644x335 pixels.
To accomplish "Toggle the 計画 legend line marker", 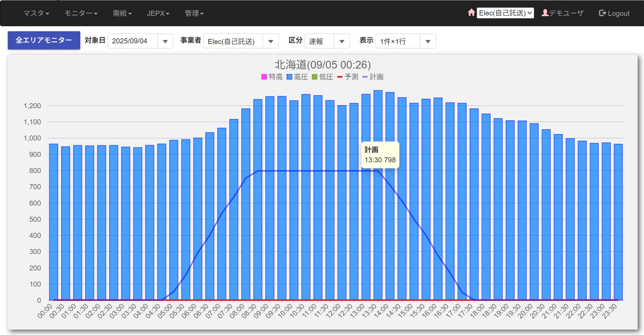I will click(365, 77).
